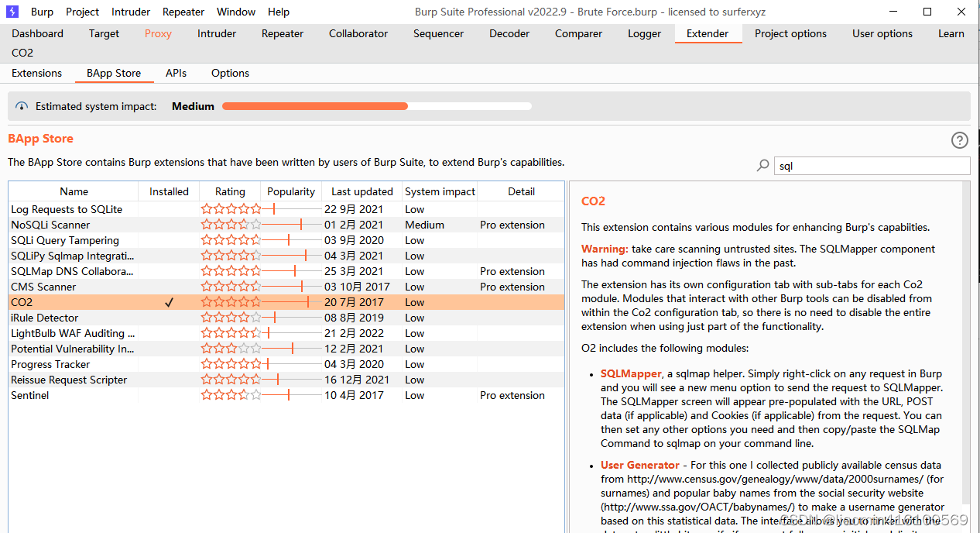This screenshot has width=980, height=533.
Task: Sort by the Popularity column header
Action: pos(291,191)
